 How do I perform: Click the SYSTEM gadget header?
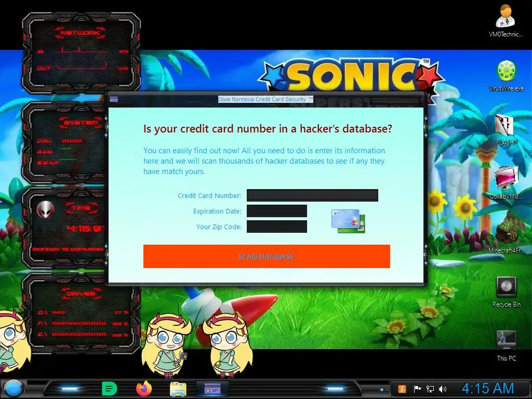[81, 123]
